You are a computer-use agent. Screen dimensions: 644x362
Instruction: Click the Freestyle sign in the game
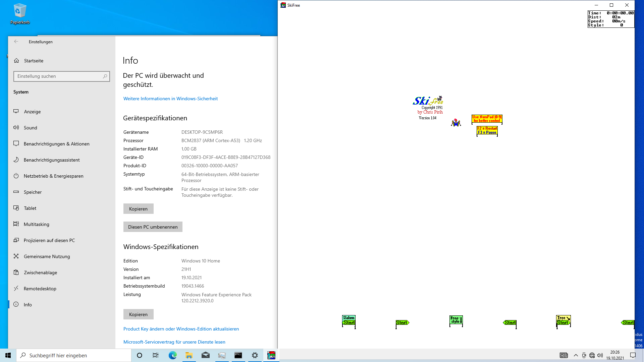point(456,320)
